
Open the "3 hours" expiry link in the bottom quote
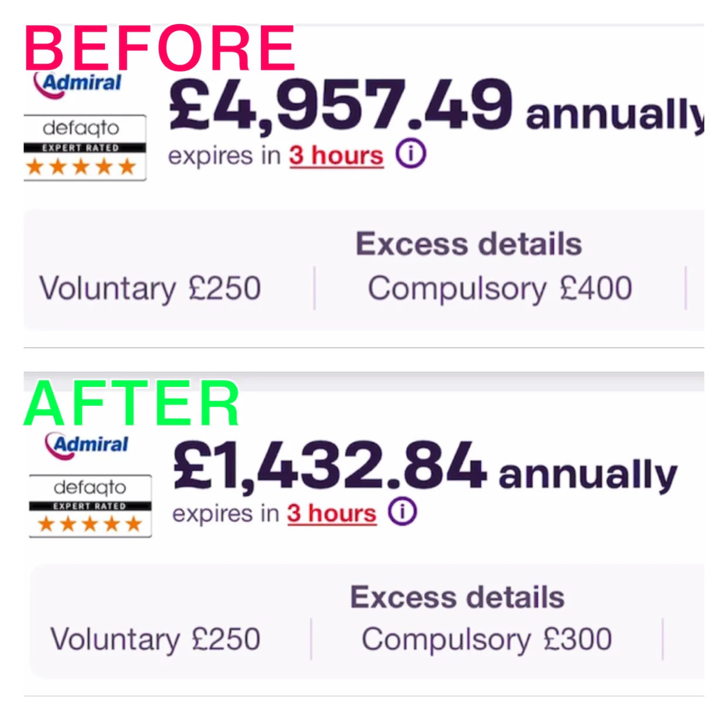[x=332, y=514]
